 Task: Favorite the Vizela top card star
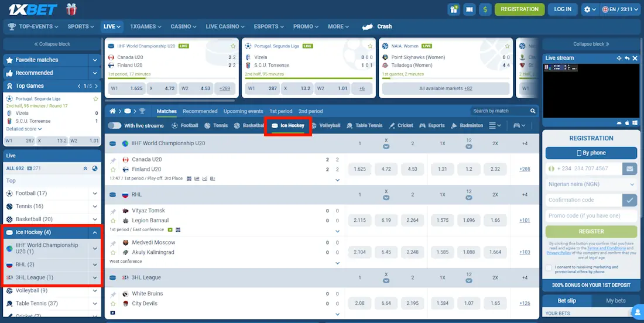(370, 46)
